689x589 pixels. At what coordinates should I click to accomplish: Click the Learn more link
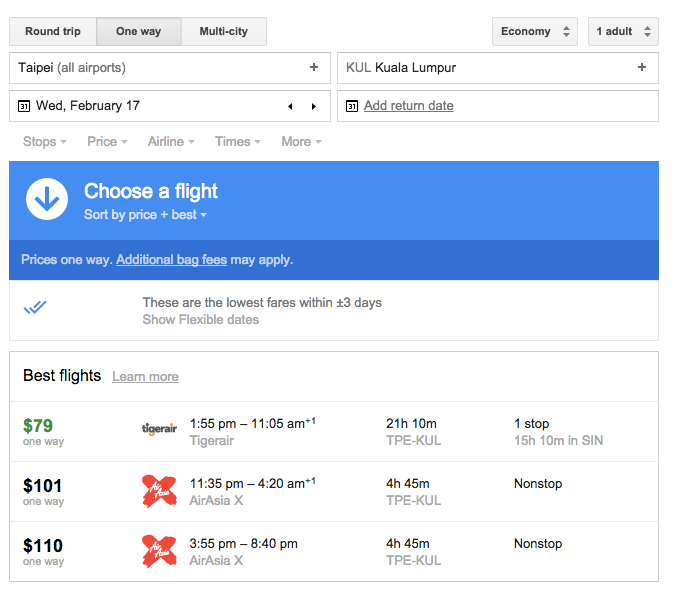(x=145, y=377)
